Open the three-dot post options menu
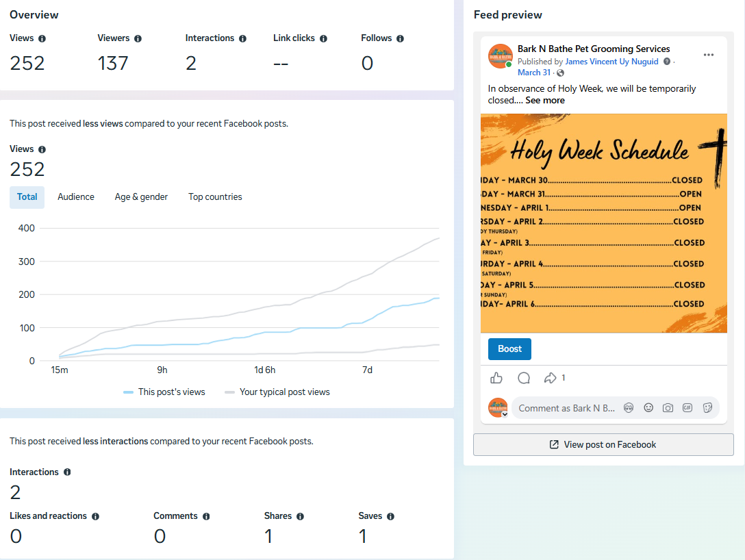The image size is (745, 560). click(709, 55)
